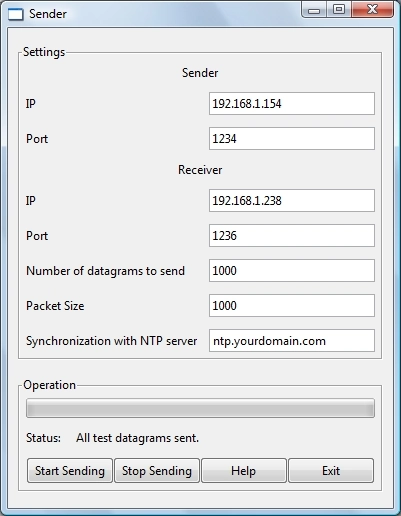The image size is (401, 516).
Task: Click the Sender window title icon
Action: [16, 14]
